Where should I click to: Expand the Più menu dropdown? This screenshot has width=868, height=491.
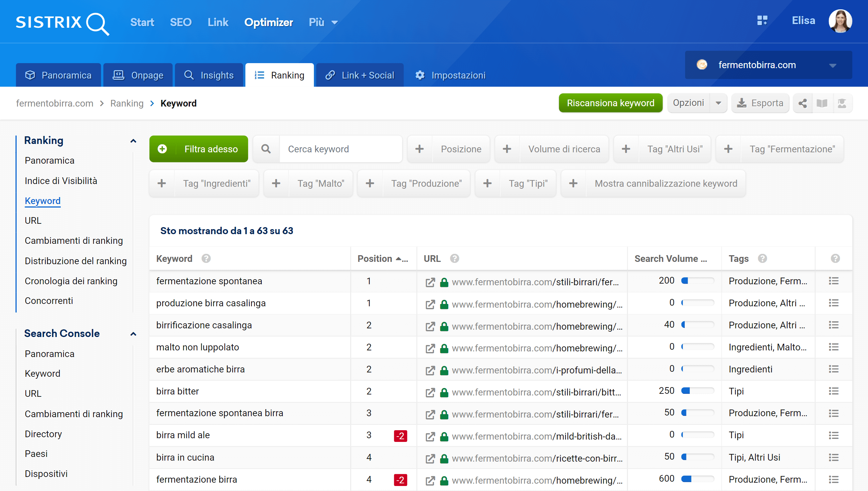click(323, 23)
